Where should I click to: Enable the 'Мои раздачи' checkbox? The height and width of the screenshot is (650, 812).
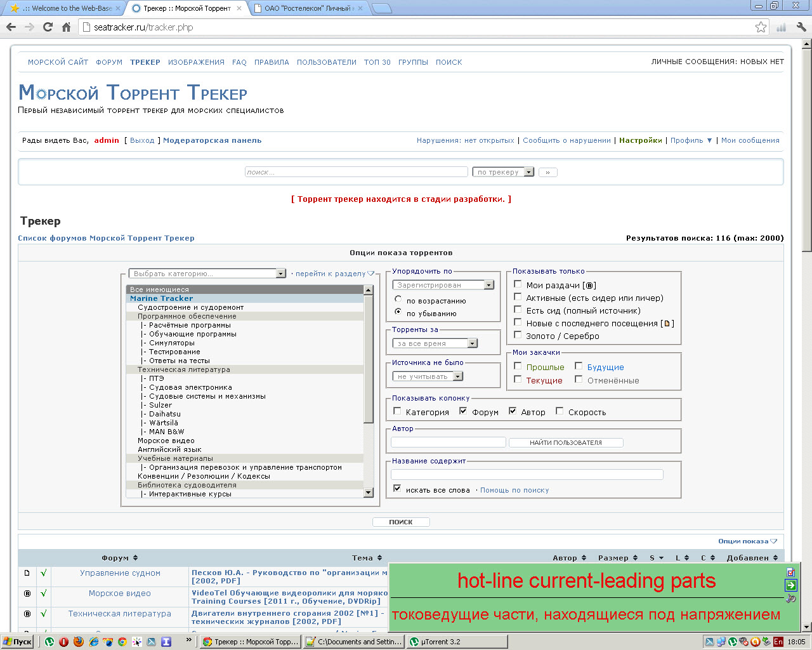coord(518,284)
